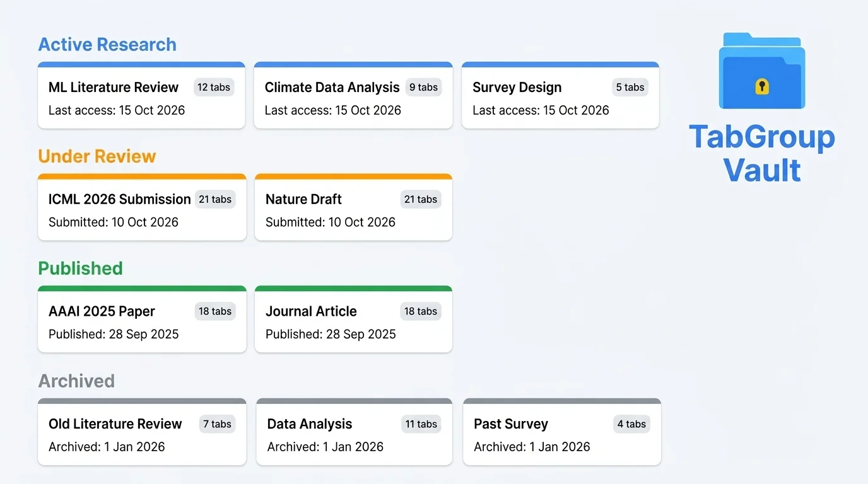This screenshot has width=868, height=484.
Task: Click the 5 tabs badge on Survey Design
Action: pyautogui.click(x=630, y=87)
